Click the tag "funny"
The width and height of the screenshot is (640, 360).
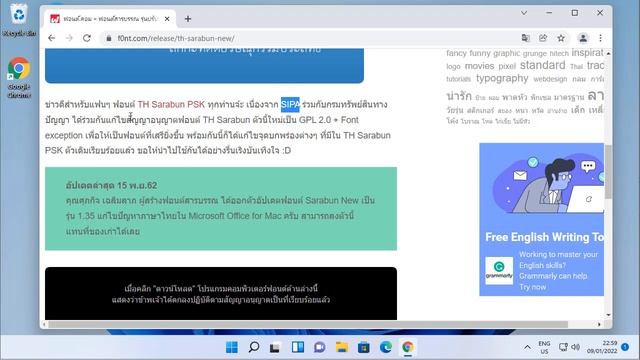pos(480,53)
